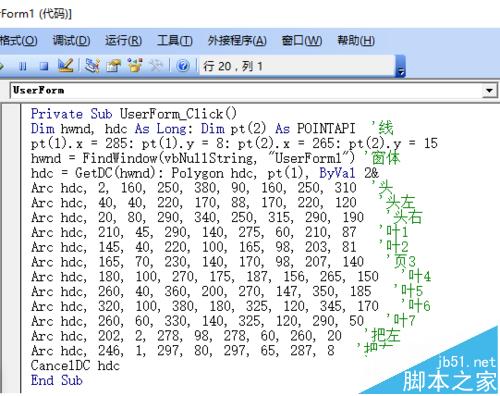Click the Arc line commented '头右
The image size is (500, 396).
tap(226, 217)
